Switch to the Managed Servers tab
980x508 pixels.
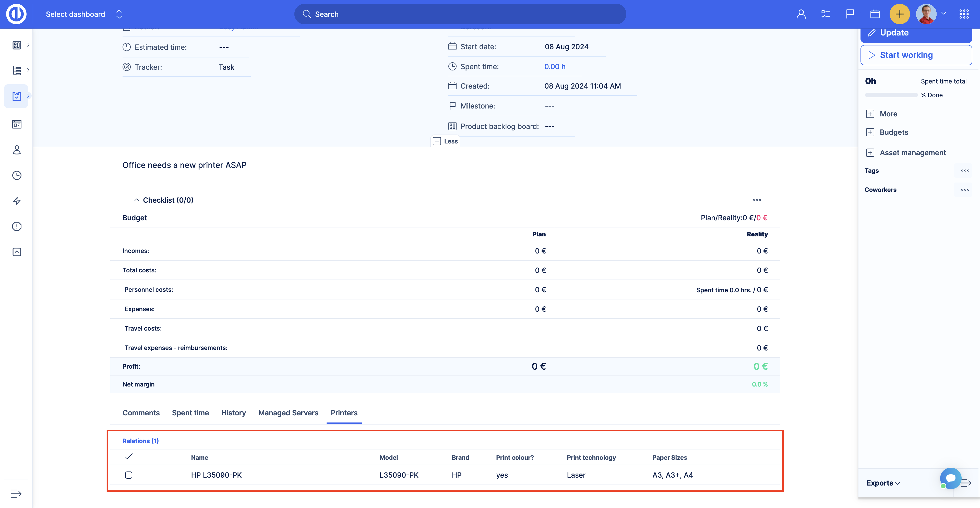pos(288,413)
